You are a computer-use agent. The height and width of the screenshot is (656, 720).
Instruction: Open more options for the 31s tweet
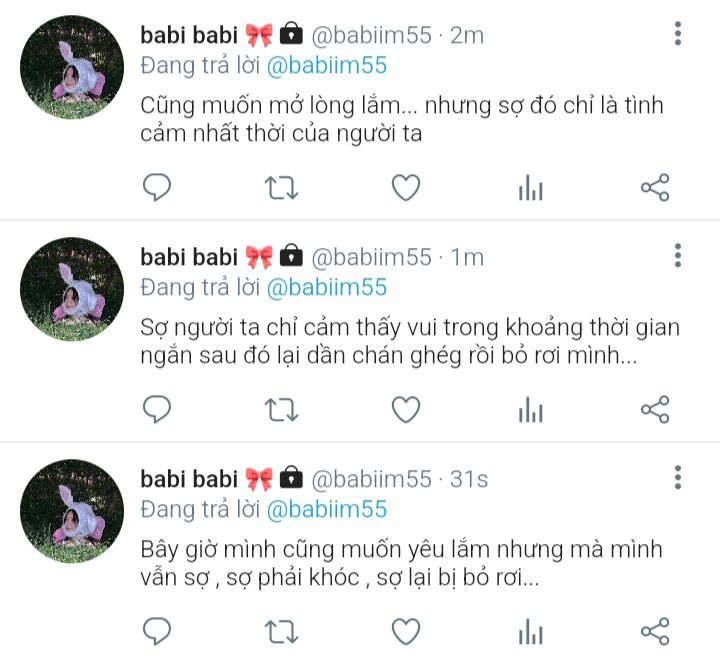[x=678, y=477]
